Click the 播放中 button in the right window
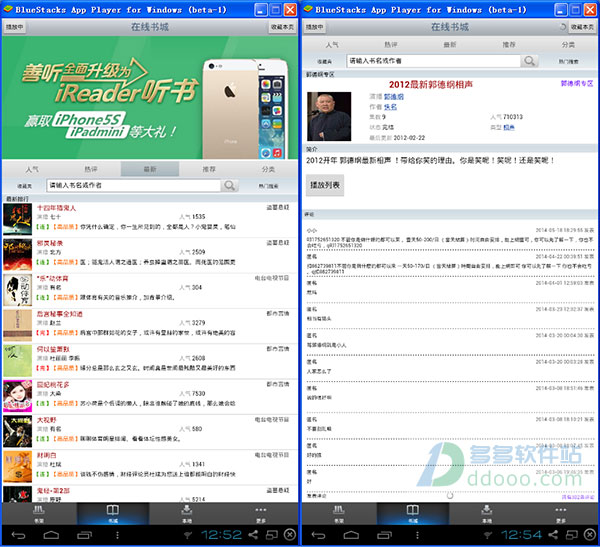 [315, 27]
